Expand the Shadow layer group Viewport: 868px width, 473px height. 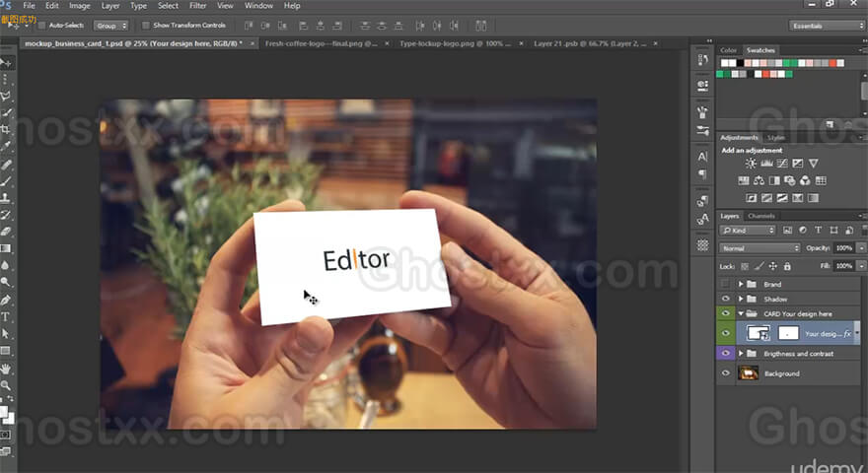741,299
